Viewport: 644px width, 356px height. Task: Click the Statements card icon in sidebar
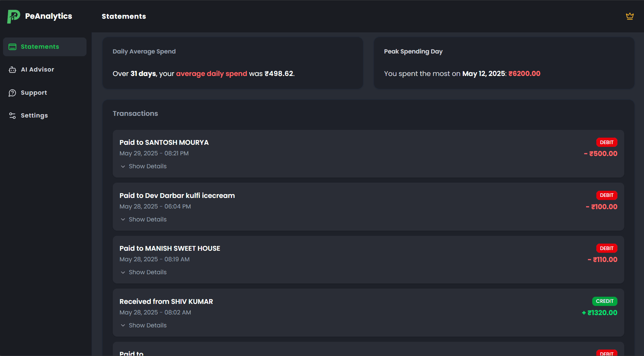pyautogui.click(x=13, y=47)
